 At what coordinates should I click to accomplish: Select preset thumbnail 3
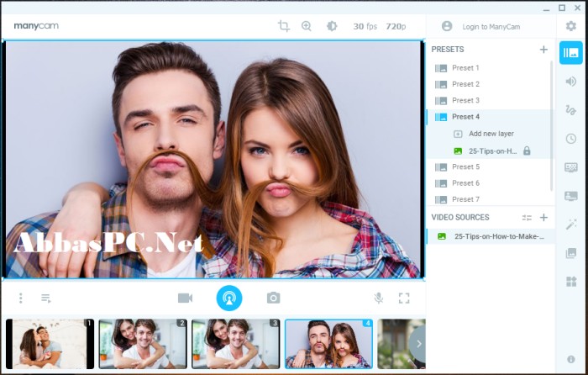236,344
